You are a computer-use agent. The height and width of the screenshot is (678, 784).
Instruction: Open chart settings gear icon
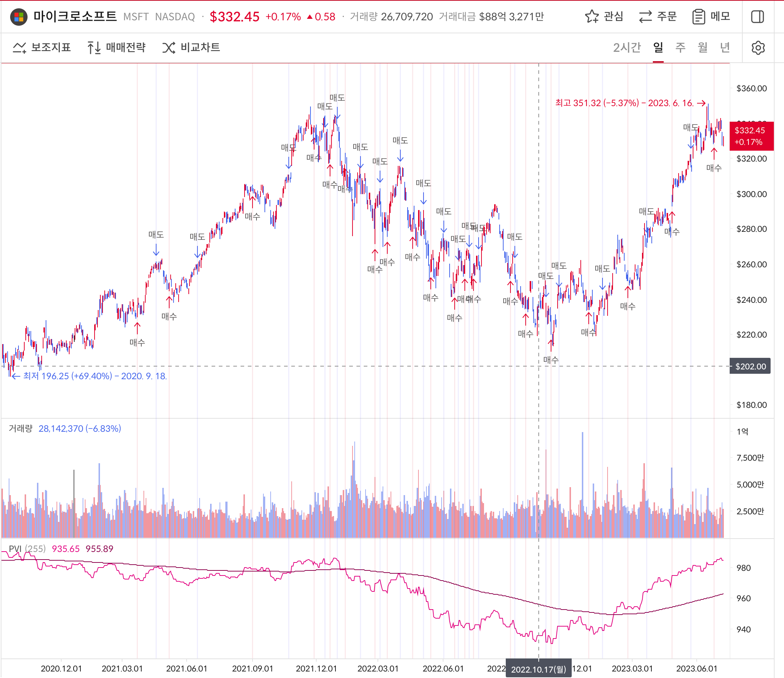[758, 48]
